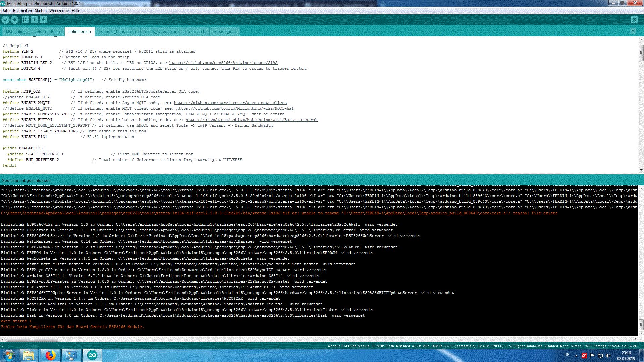Screen dimensions: 644x362
Task: Show hidden system tray icons
Action: (x=576, y=356)
